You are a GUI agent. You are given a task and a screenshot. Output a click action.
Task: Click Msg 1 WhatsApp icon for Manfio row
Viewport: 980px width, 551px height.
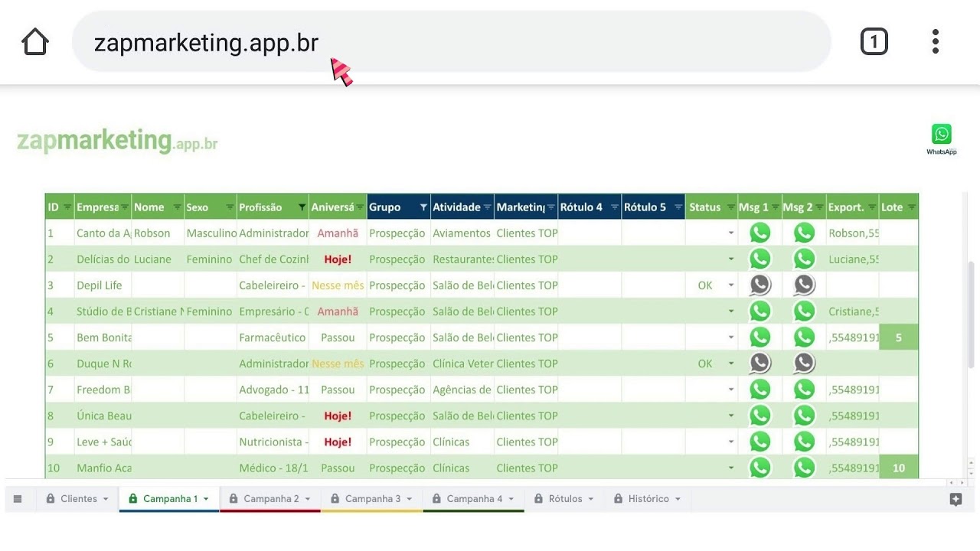tap(759, 467)
